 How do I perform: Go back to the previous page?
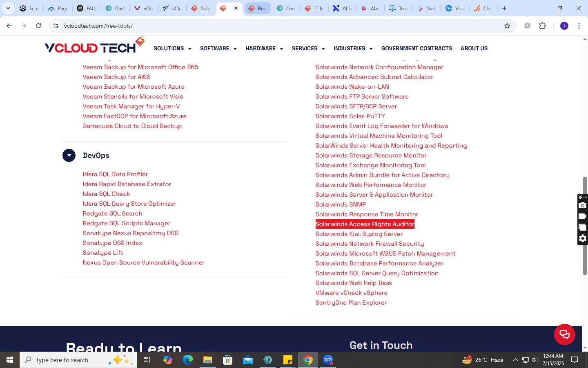(x=9, y=26)
